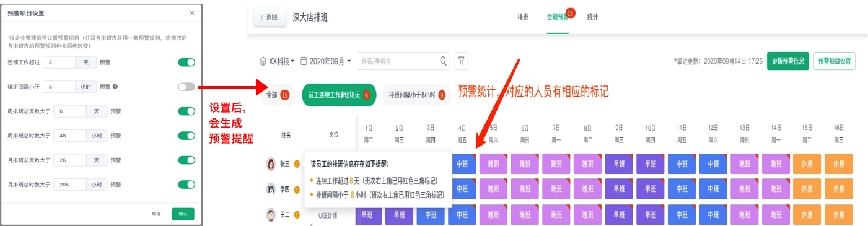Switch to the 统计 tab
Viewport: 868px width, 226px height.
pos(592,17)
